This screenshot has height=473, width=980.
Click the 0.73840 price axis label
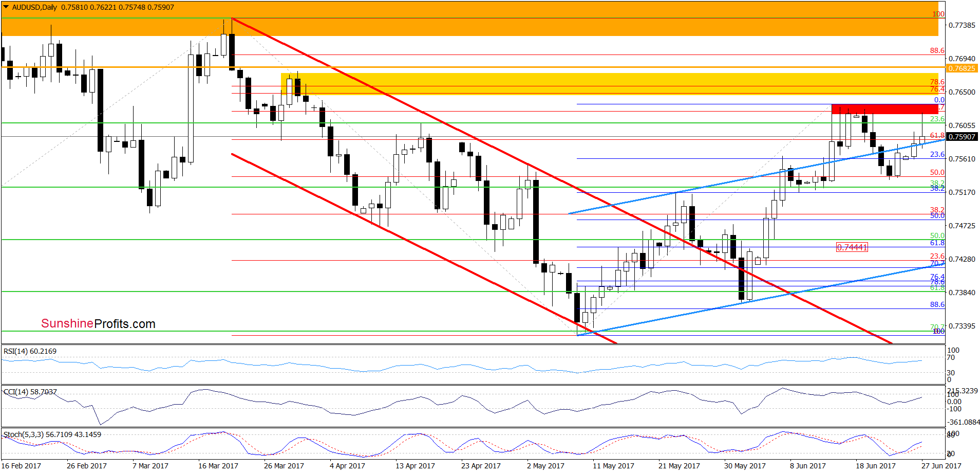click(x=962, y=293)
